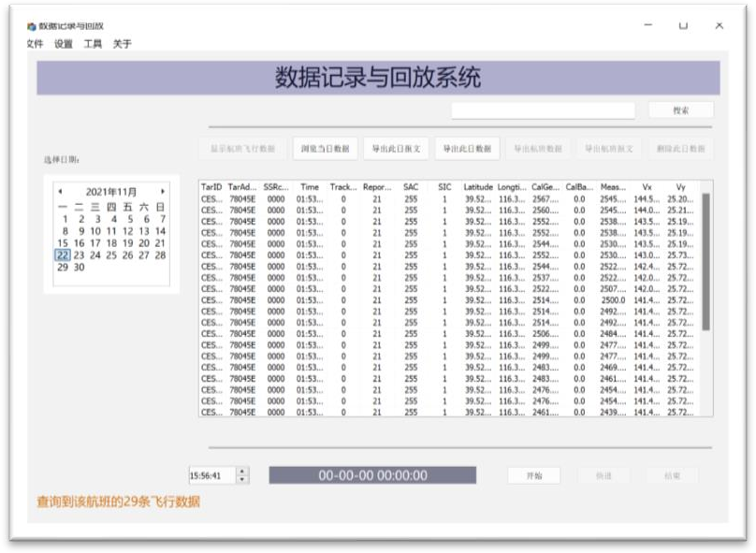756x553 pixels.
Task: Click the app icon in title bar
Action: tap(31, 26)
